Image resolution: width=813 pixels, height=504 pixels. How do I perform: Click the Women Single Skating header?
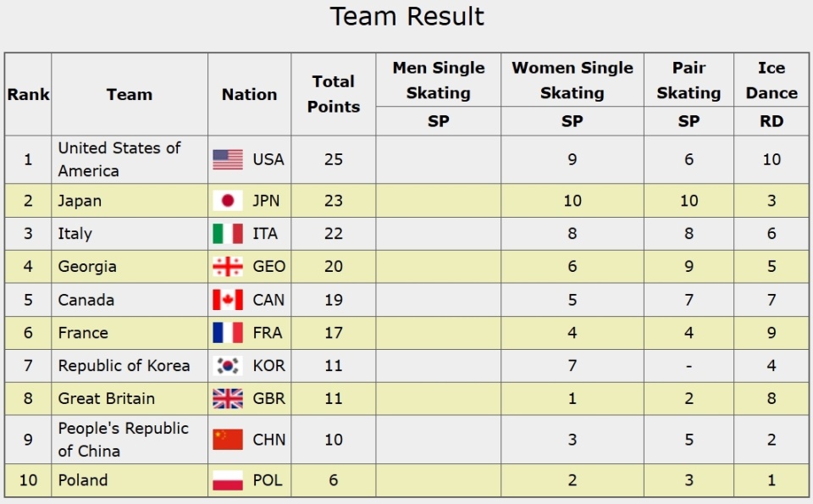pos(572,80)
